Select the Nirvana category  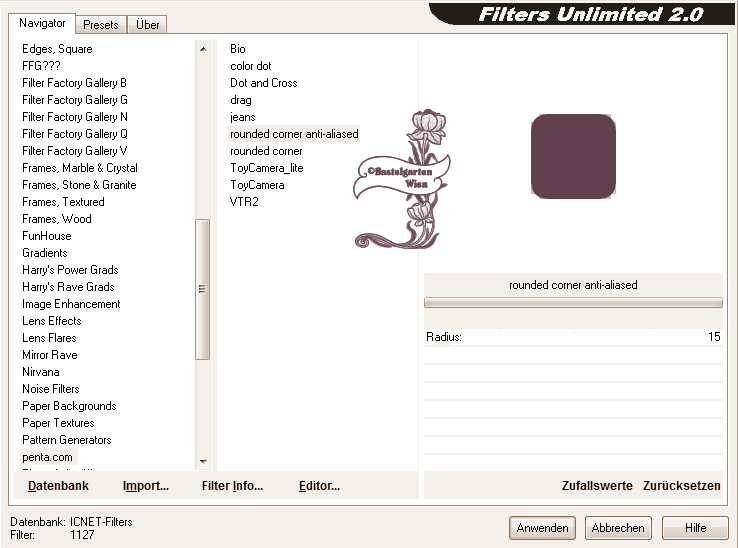pos(41,372)
